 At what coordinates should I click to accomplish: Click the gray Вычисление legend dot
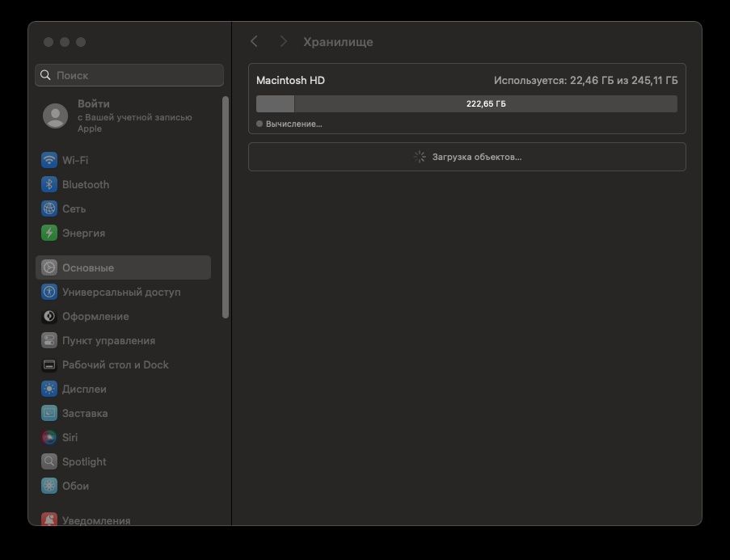260,124
